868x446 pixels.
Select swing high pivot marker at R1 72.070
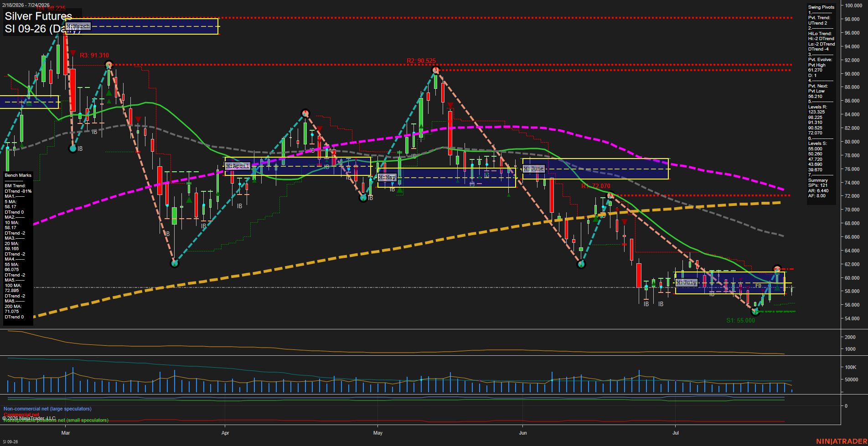610,196
